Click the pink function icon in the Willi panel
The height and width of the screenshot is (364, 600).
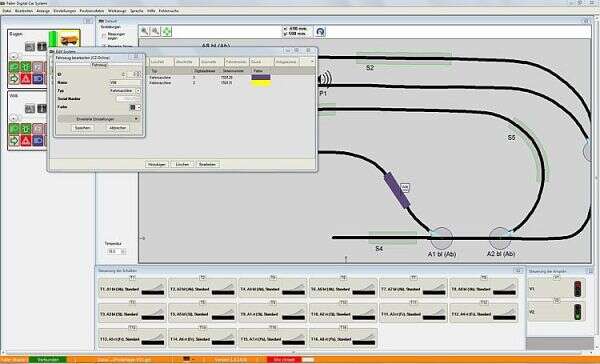37,129
